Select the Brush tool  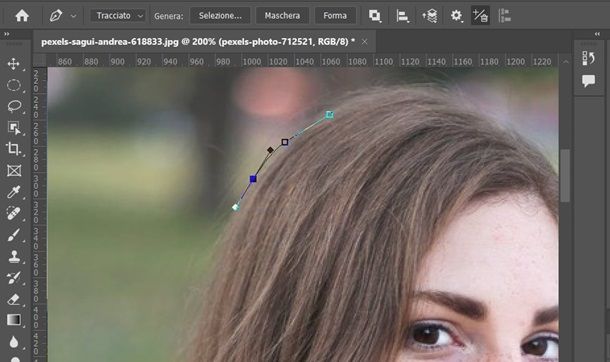(14, 235)
